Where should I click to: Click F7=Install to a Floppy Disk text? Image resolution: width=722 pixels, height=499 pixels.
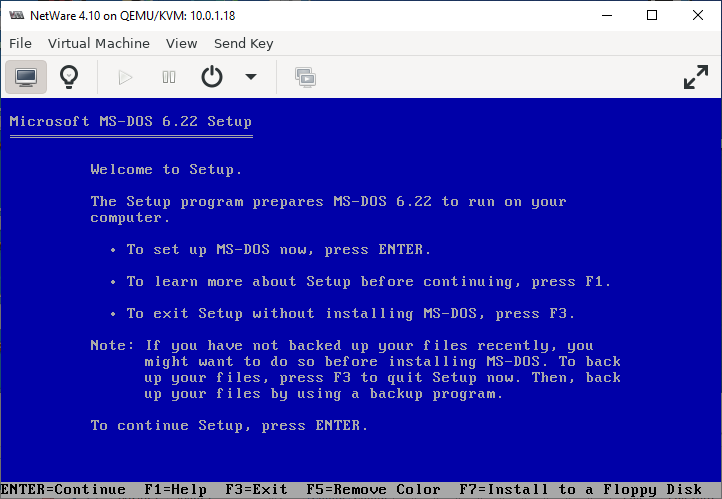[x=581, y=489]
